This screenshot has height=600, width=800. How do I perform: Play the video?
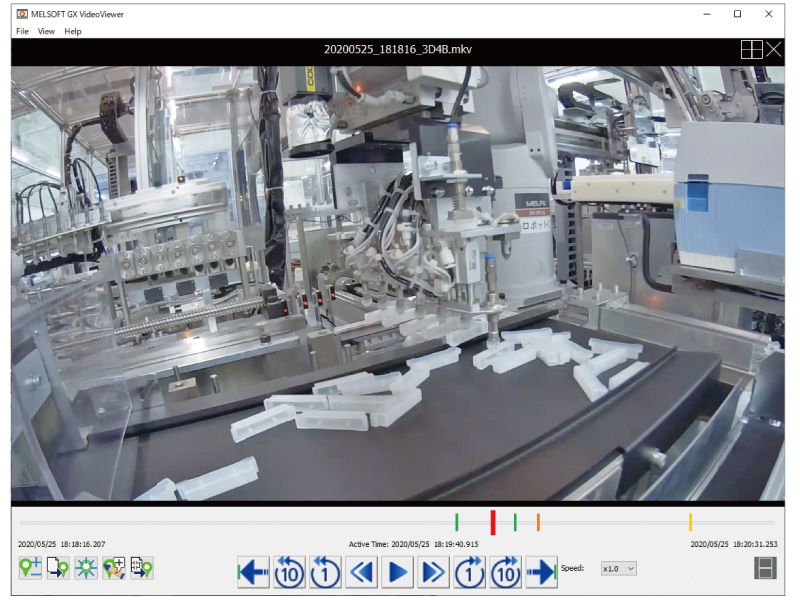[398, 572]
